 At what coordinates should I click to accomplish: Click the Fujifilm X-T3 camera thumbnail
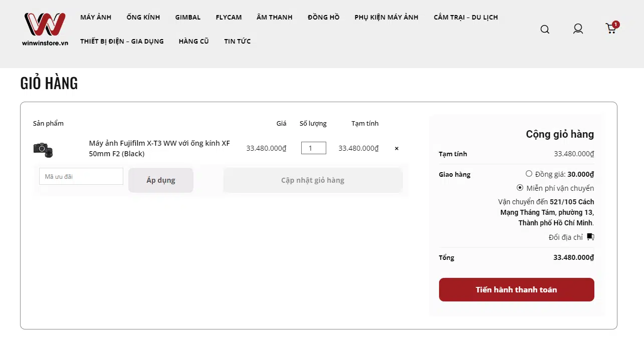tap(43, 149)
